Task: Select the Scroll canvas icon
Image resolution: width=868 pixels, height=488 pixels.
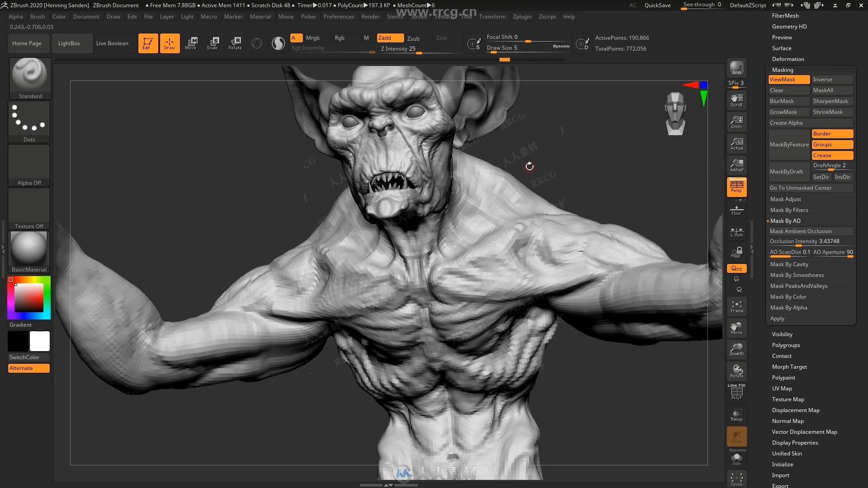Action: click(736, 100)
